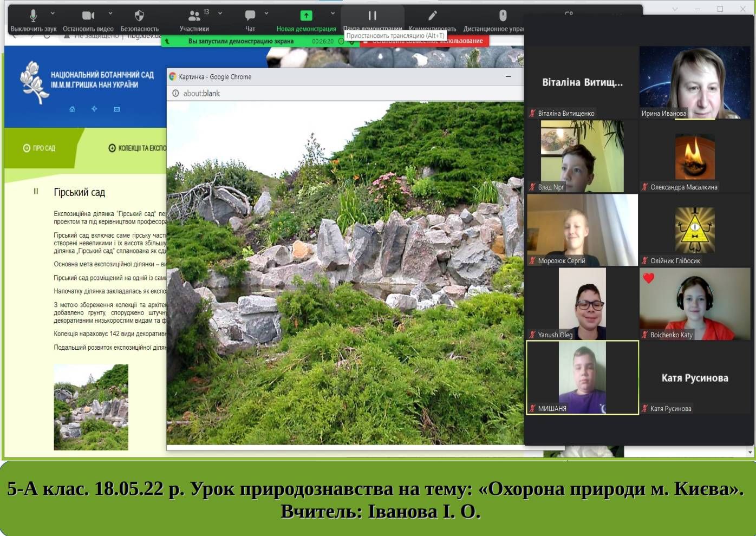
Task: Open the КОЛЕКЦІЇ ТА ЕКСПО menu item
Action: tap(138, 148)
